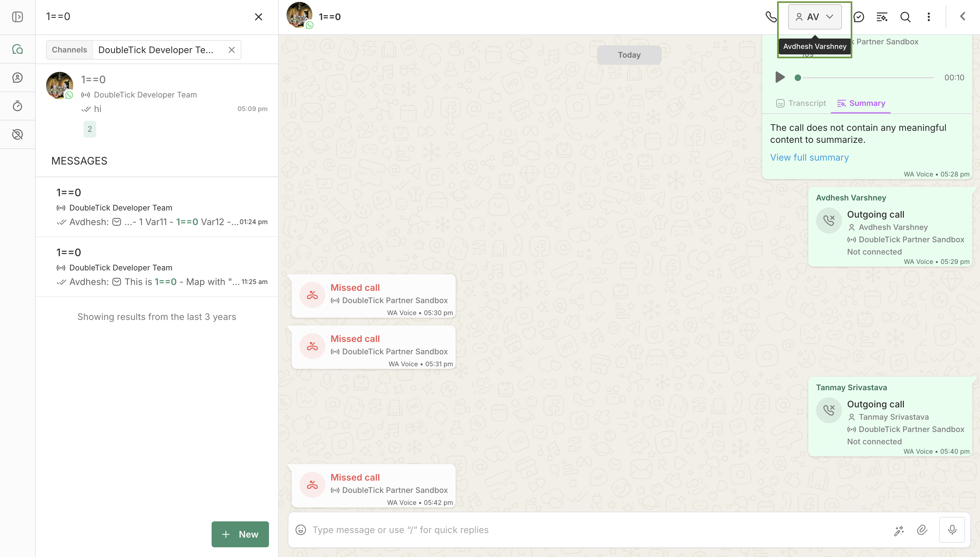Click the unread badge showing 2
The height and width of the screenshot is (557, 980).
click(x=89, y=129)
